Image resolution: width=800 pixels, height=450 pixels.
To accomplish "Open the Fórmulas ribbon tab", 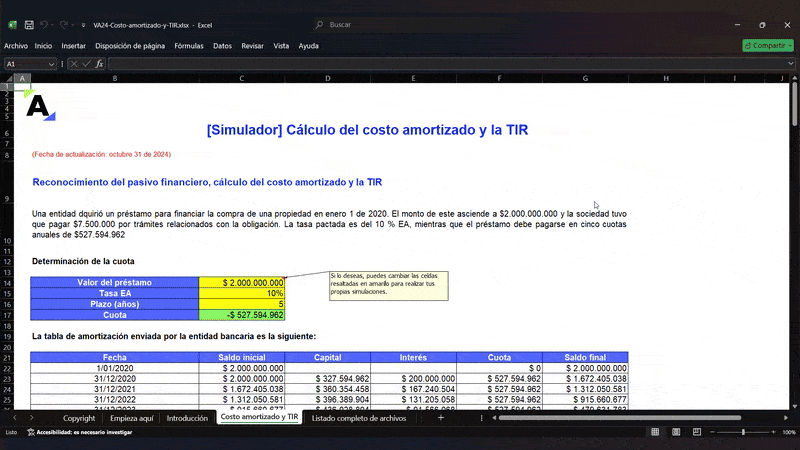I will tap(188, 46).
